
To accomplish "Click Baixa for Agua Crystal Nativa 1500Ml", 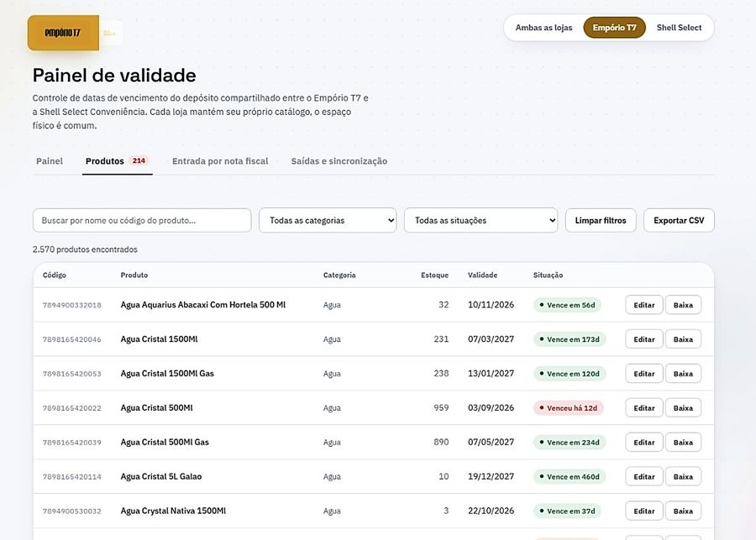I will [x=683, y=511].
